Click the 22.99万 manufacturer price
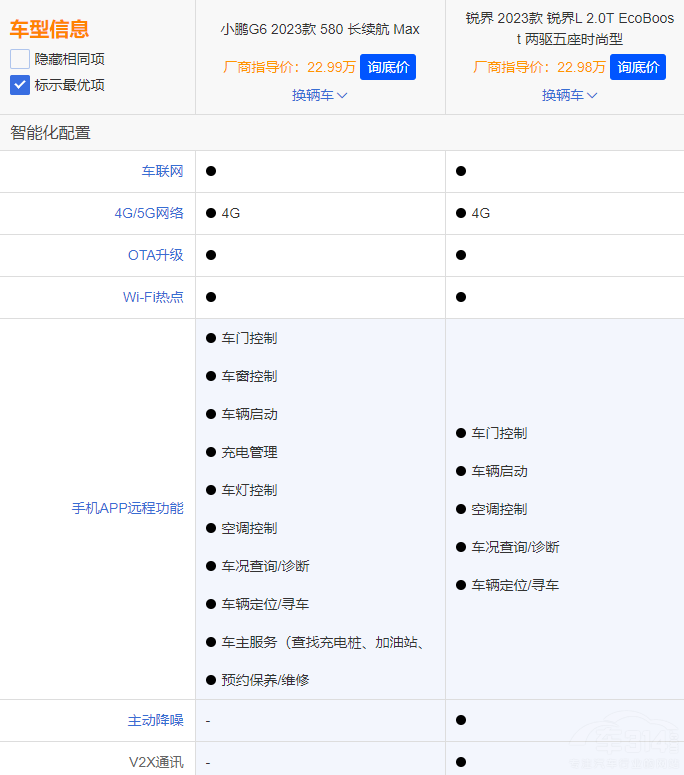 [x=331, y=67]
